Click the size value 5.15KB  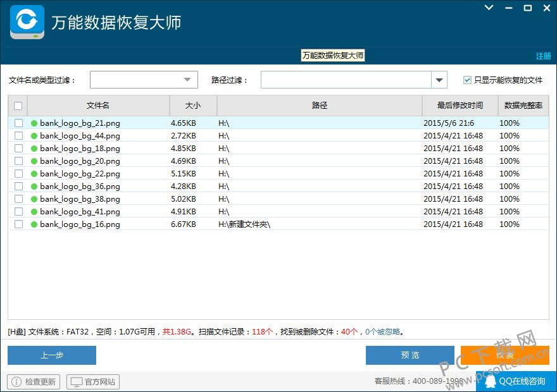click(x=184, y=174)
